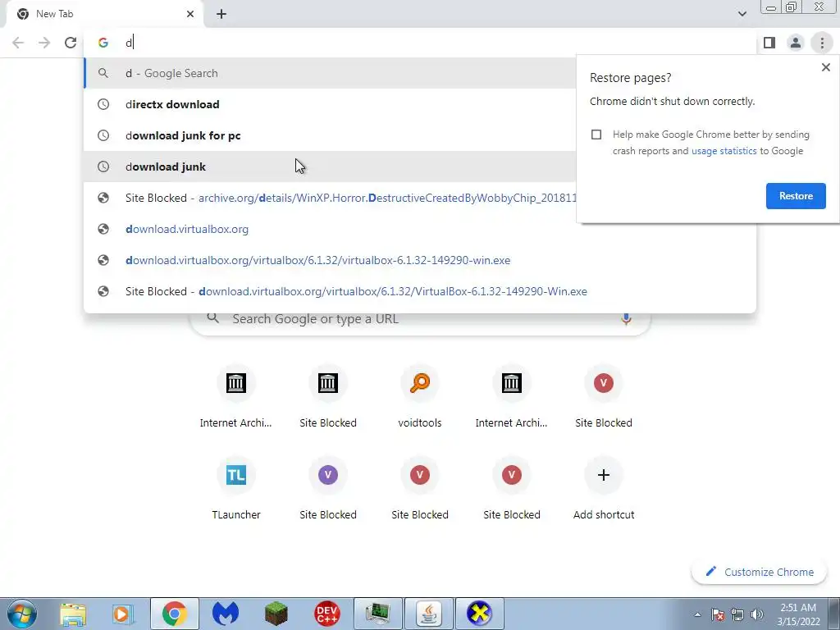Click the browser Back arrow
Viewport: 840px width, 630px height.
point(18,43)
